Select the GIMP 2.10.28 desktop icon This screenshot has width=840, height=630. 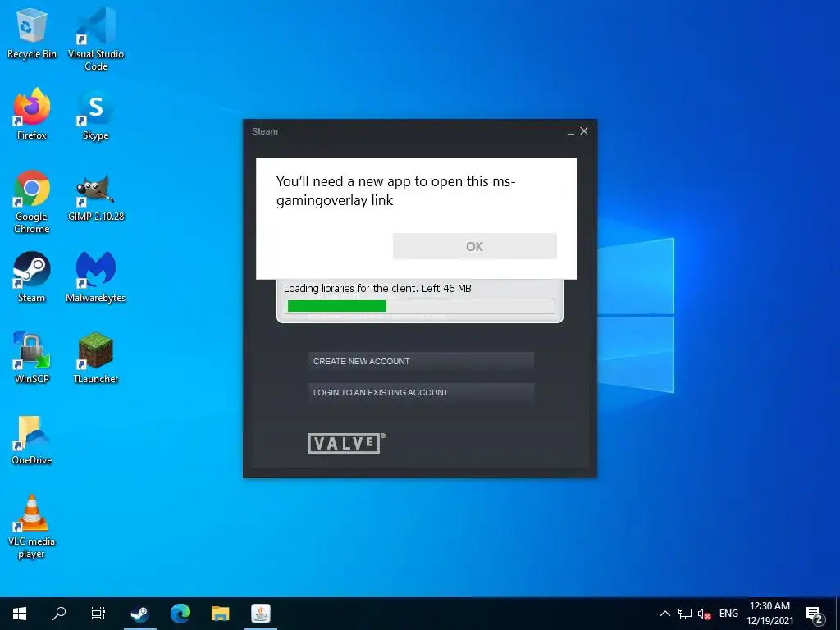(x=96, y=197)
